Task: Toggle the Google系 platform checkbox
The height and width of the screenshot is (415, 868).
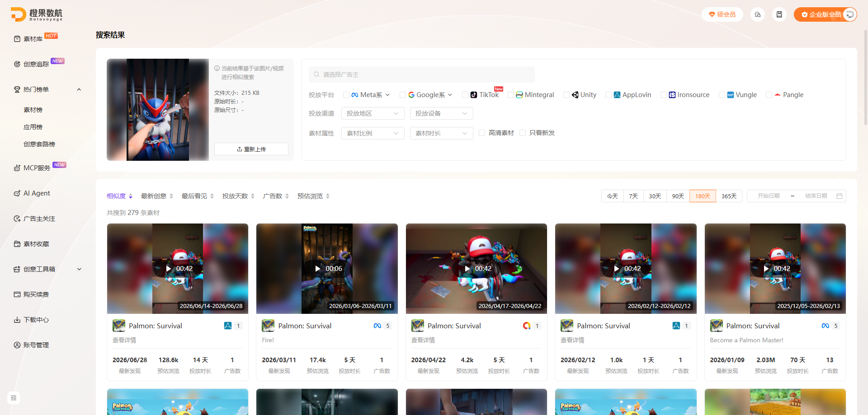Action: click(402, 95)
